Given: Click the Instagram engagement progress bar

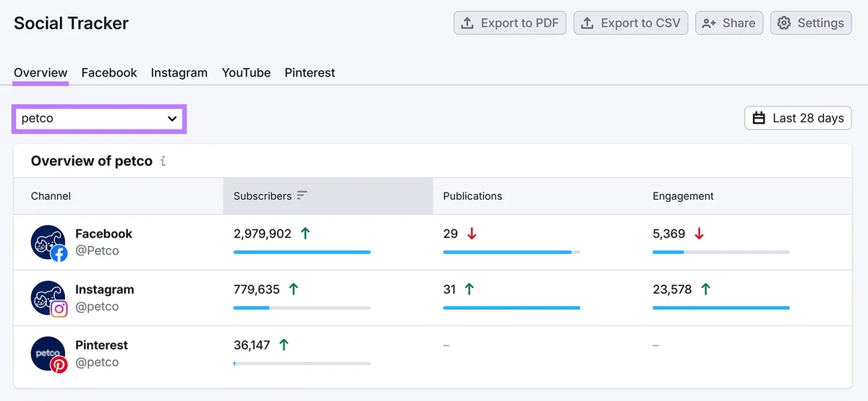Looking at the screenshot, I should [721, 308].
